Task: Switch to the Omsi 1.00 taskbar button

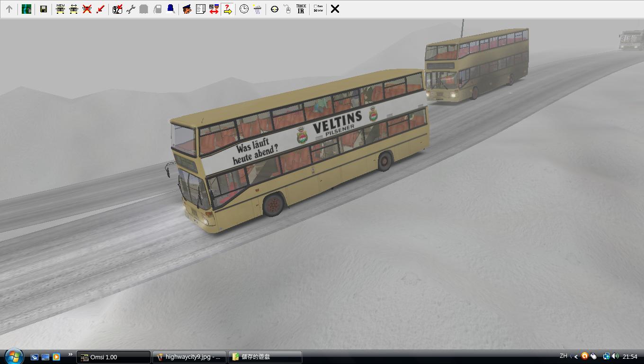Action: (x=114, y=357)
